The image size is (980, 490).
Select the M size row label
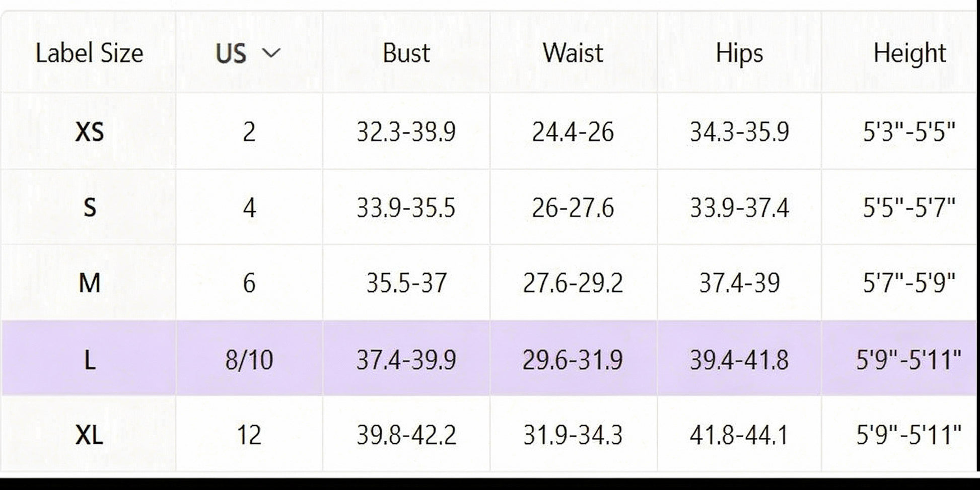tap(89, 283)
